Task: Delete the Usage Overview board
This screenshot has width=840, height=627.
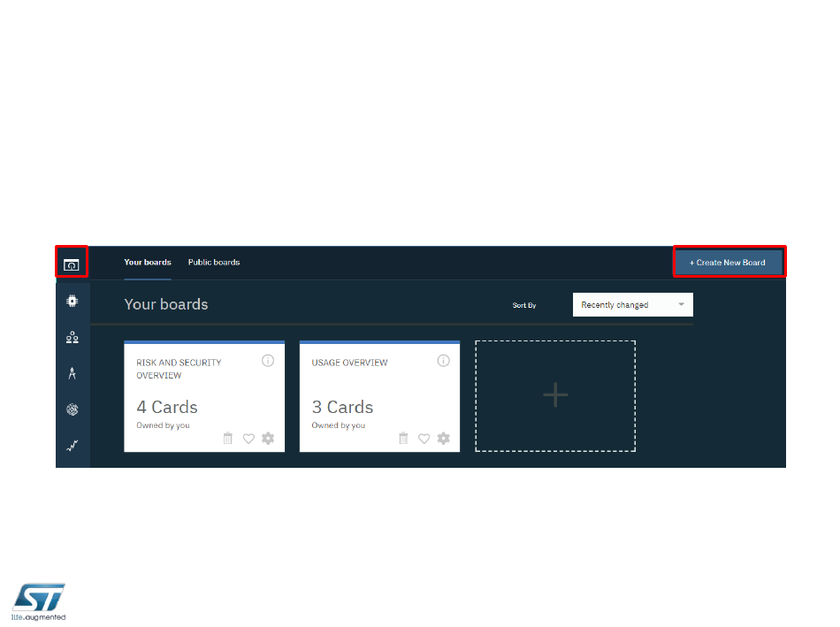Action: tap(403, 439)
